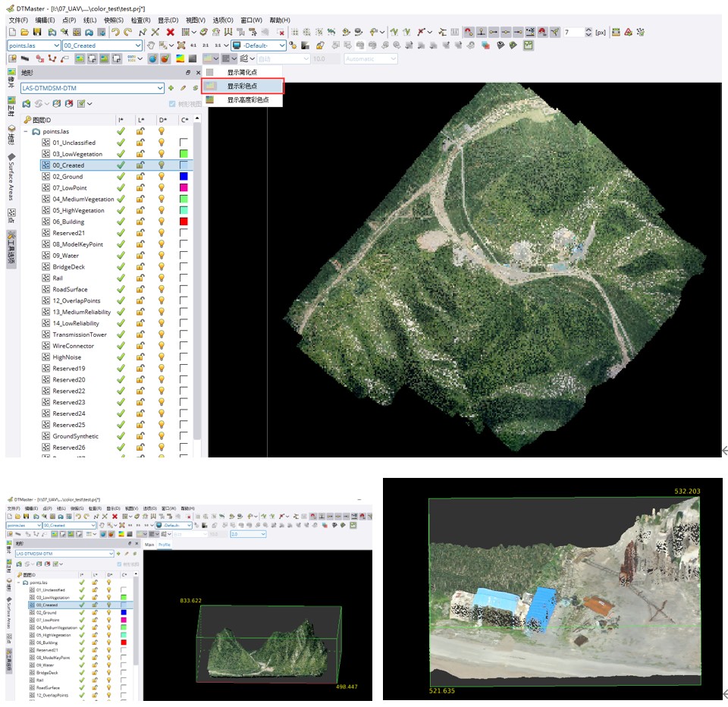Viewport: 728px width, 707px height.
Task: Open the points.las file dropdown
Action: (57, 46)
